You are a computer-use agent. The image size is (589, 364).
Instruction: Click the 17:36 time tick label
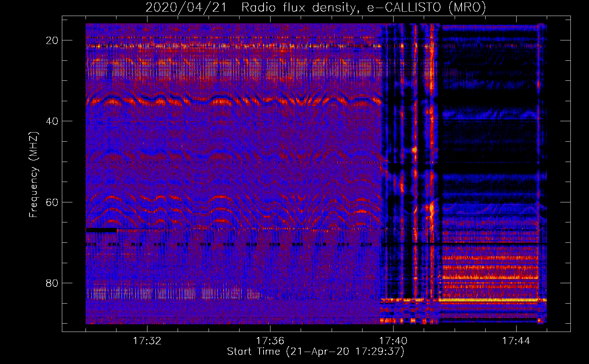[270, 341]
